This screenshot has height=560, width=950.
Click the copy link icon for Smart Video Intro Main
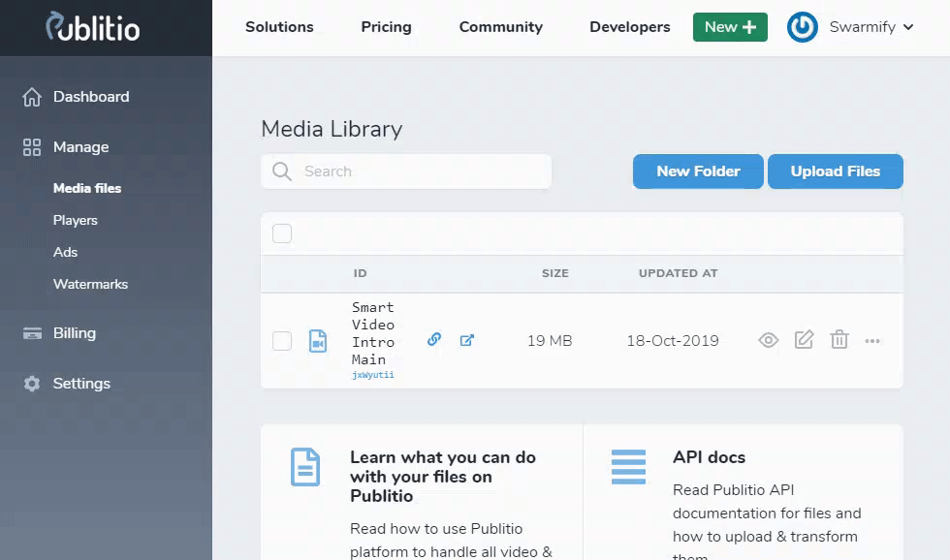click(x=434, y=340)
